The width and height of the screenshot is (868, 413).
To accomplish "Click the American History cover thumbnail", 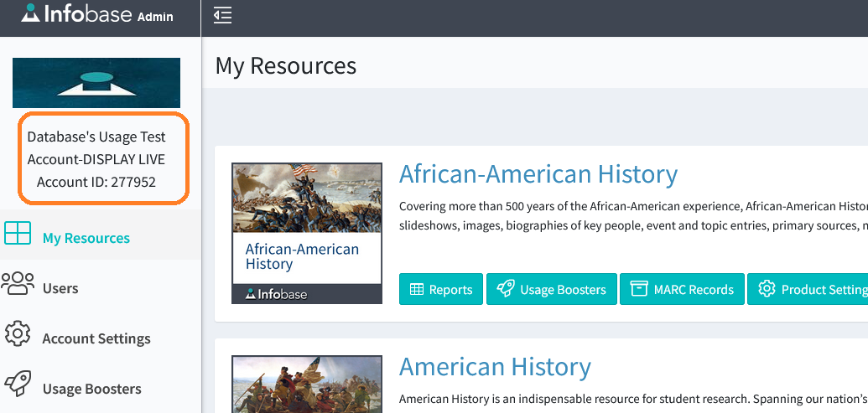I will (307, 385).
